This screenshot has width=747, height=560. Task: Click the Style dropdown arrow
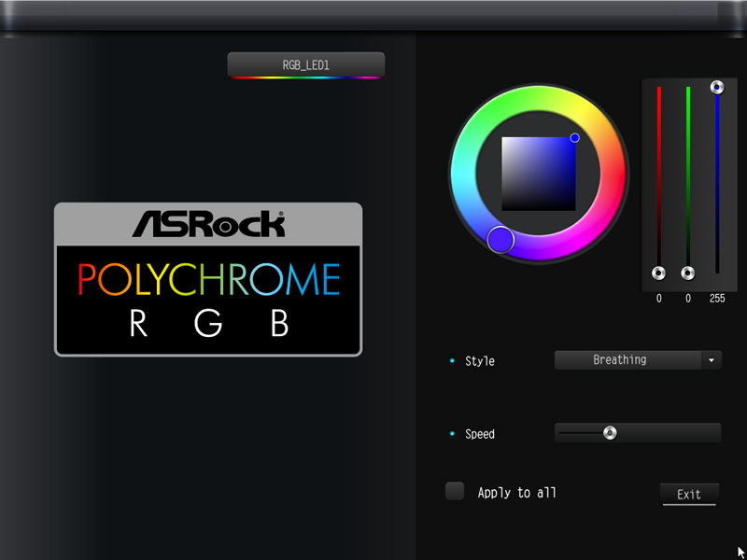712,360
